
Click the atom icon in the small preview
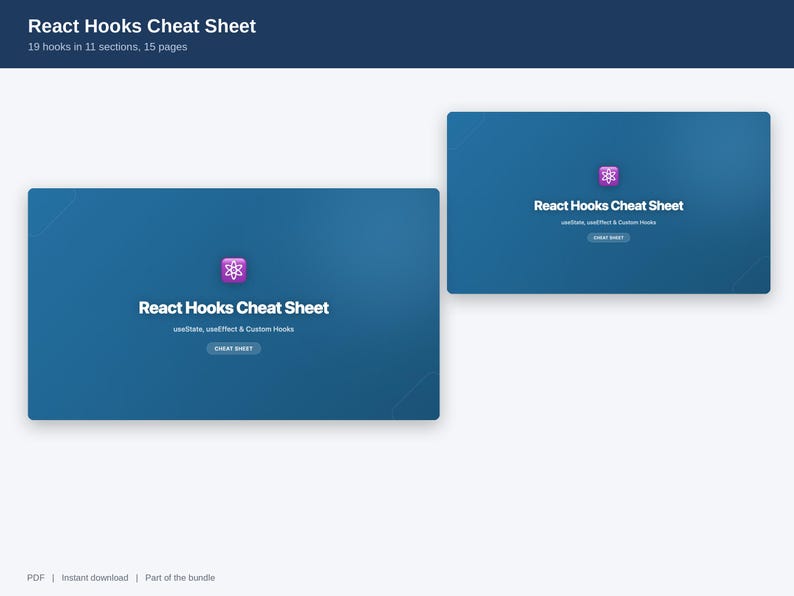point(608,176)
